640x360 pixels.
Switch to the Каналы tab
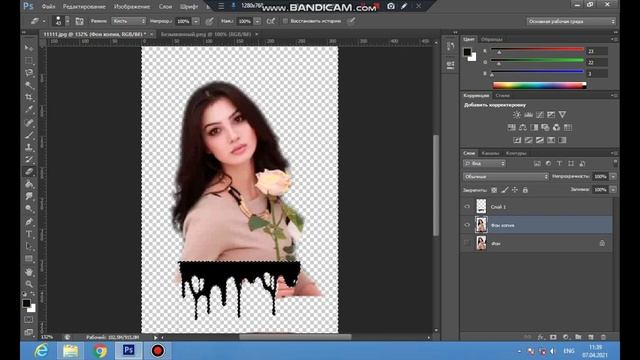(x=490, y=153)
